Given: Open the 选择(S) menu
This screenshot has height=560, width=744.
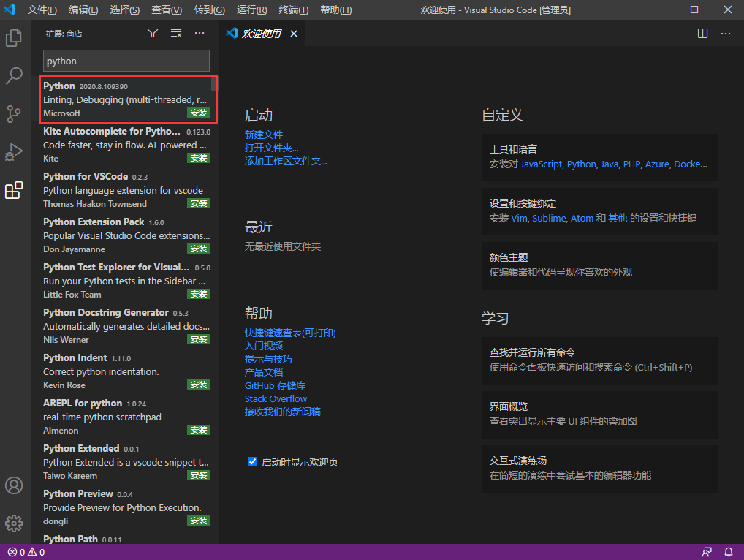Looking at the screenshot, I should 125,10.
